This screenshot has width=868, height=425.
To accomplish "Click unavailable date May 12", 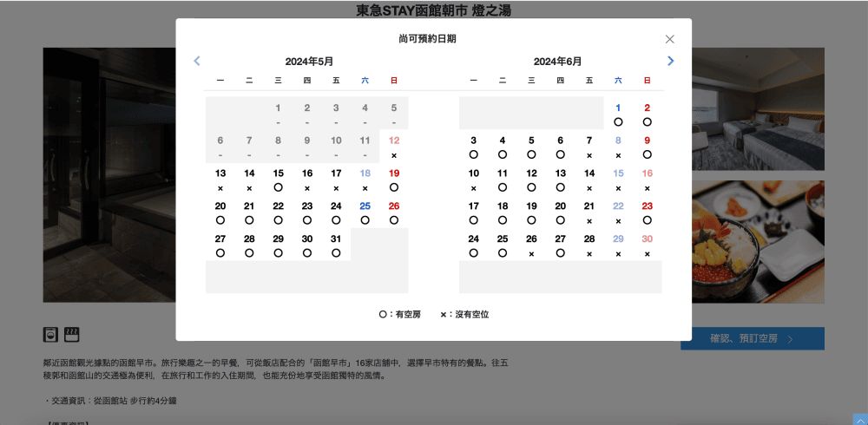I will 394,147.
